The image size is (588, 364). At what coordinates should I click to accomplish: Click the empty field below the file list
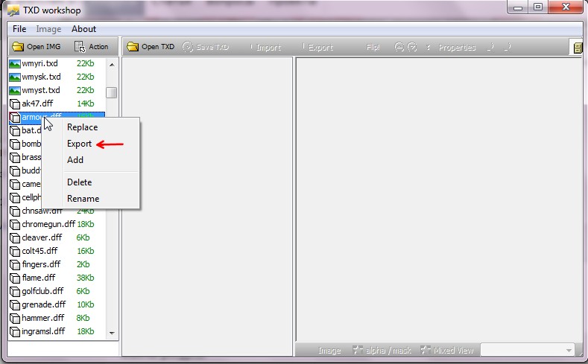point(63,349)
